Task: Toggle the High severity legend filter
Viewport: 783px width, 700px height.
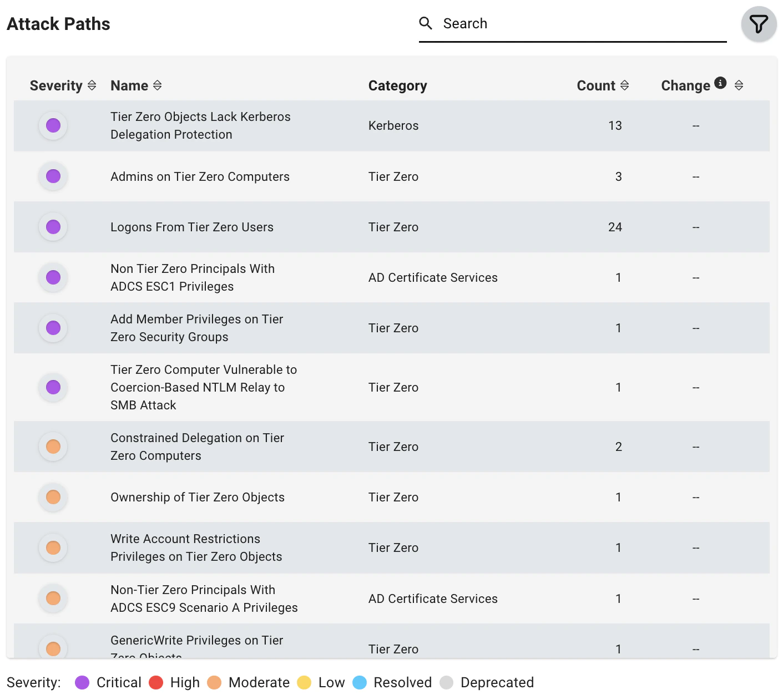Action: (x=156, y=683)
